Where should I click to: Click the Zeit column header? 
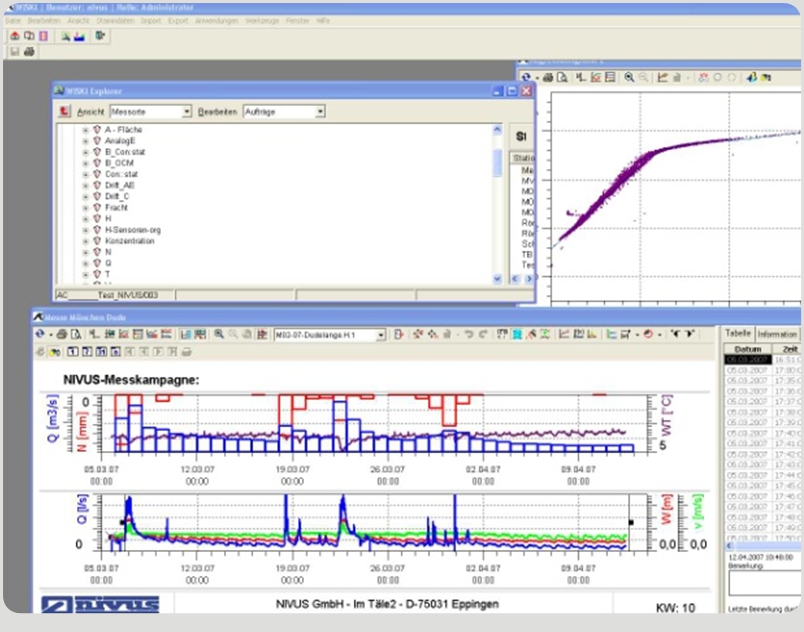(789, 349)
